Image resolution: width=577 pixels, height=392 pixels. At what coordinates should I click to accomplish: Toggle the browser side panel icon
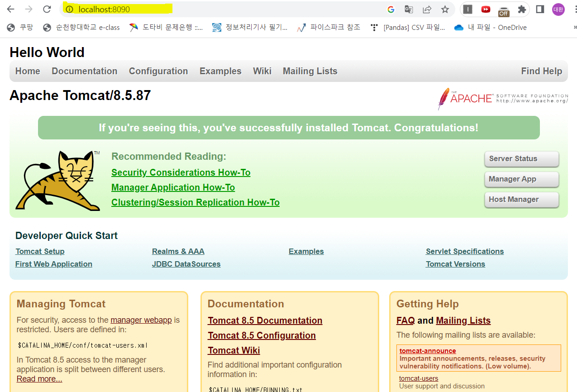tap(540, 9)
